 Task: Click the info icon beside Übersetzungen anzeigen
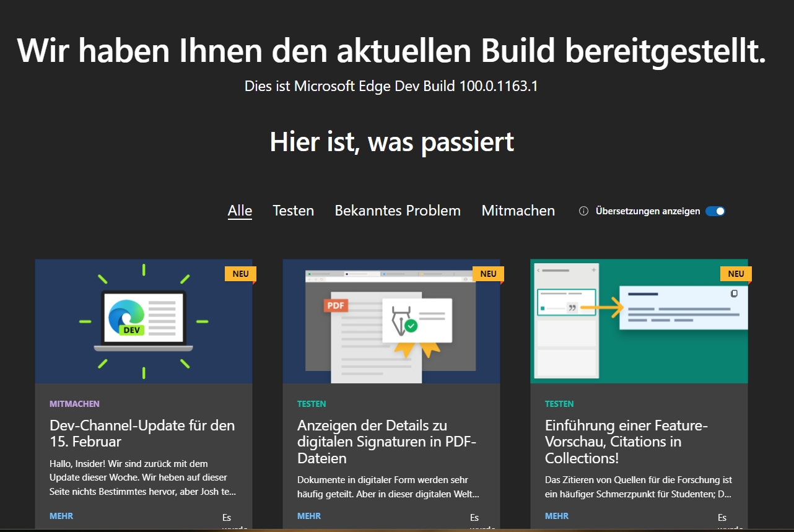click(583, 211)
